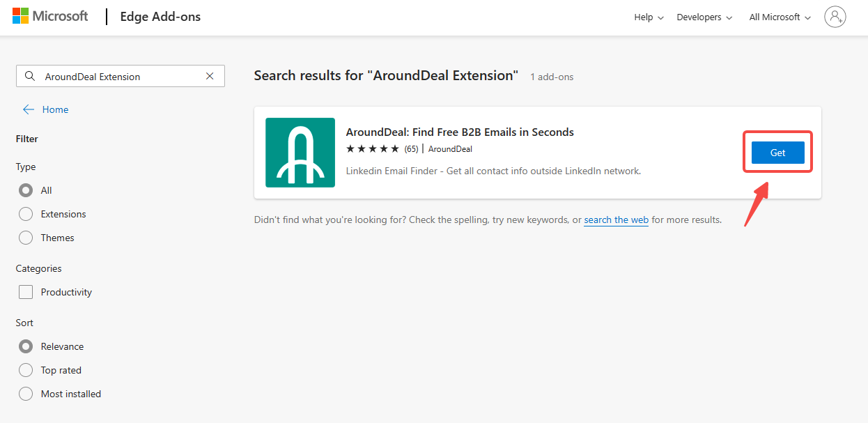Check the Productivity category checkbox

pyautogui.click(x=26, y=292)
